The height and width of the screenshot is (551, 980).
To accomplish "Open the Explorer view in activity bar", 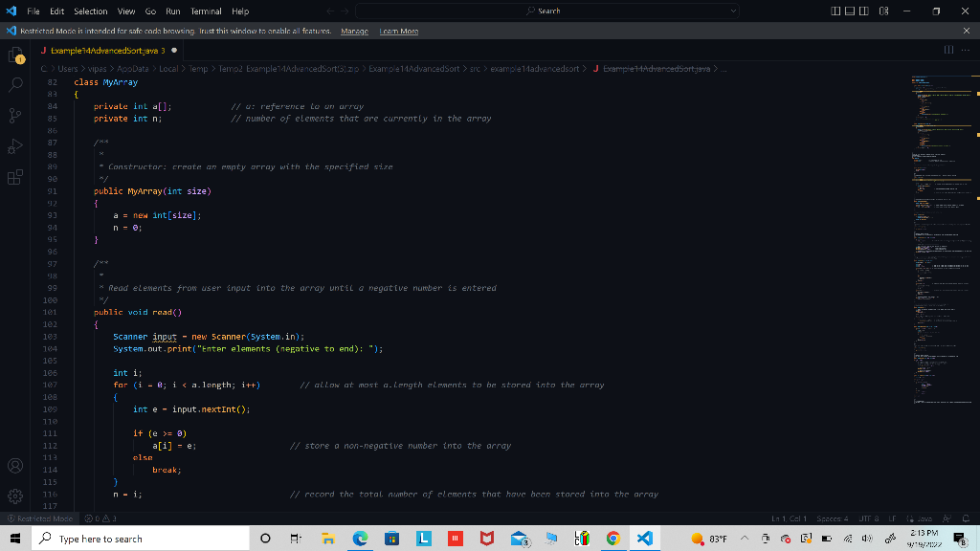I will tap(15, 55).
